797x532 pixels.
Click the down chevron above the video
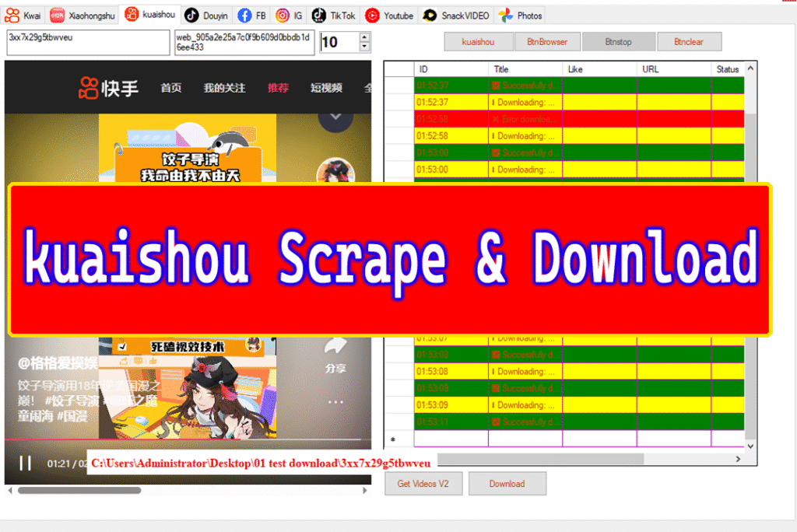(335, 118)
